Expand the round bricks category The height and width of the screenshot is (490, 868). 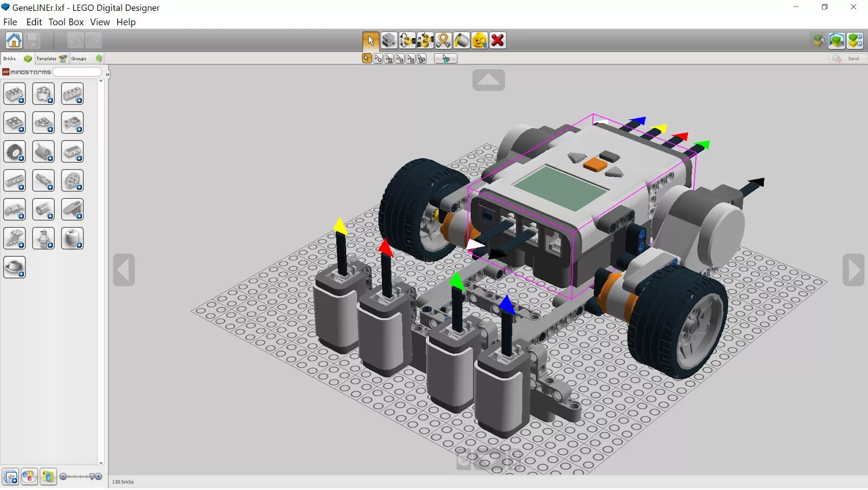(x=43, y=94)
